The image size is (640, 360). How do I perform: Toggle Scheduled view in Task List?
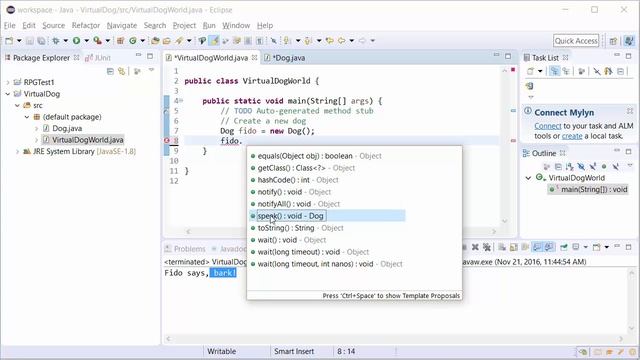[566, 71]
